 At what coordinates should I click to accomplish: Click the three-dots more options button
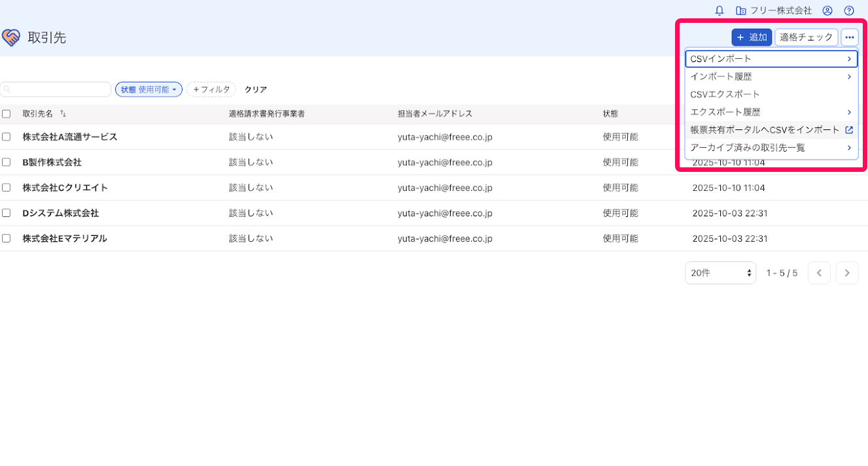click(849, 37)
